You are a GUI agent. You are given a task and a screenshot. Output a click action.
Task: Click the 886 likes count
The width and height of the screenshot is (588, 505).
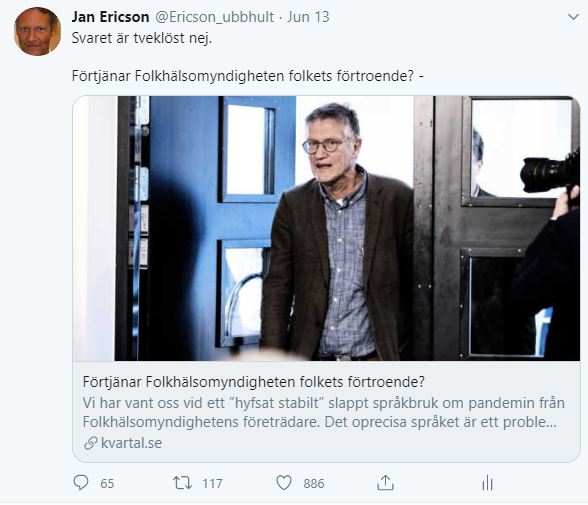314,484
